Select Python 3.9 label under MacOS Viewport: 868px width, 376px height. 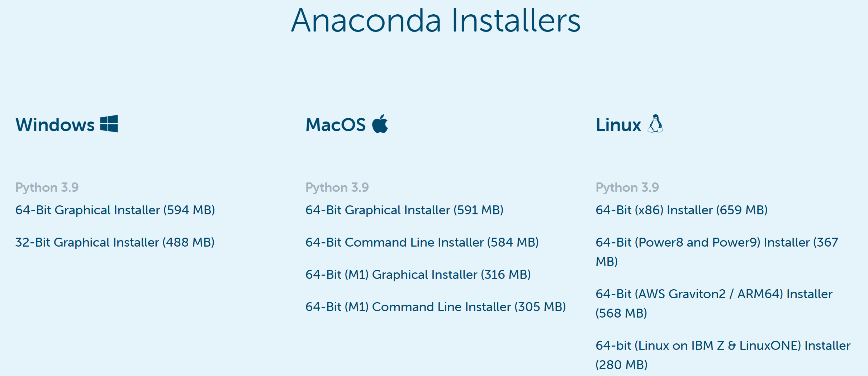(337, 187)
